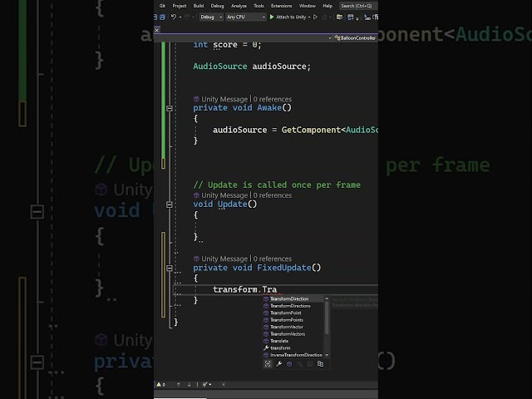Toggle the rightmost IntelliSense filter icon

coord(320,364)
